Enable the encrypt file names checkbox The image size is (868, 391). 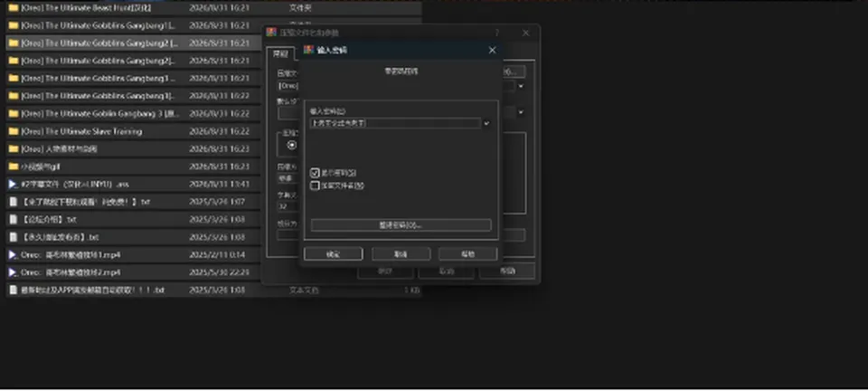(x=315, y=186)
